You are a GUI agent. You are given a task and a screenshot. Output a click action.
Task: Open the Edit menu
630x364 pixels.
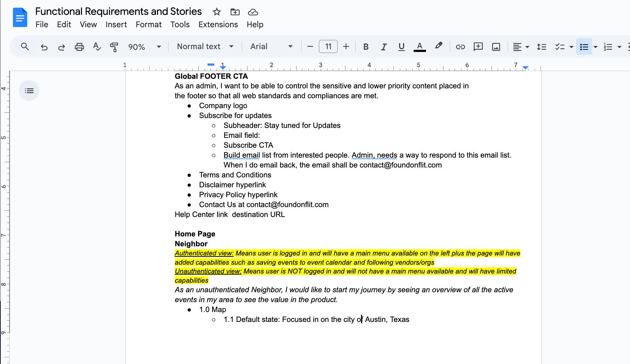click(x=64, y=24)
